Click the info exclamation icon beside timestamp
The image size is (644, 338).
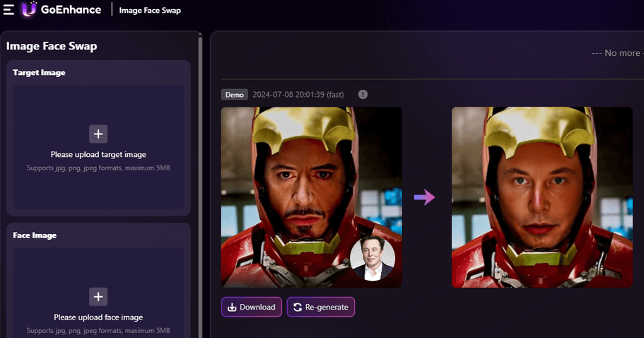click(x=363, y=95)
